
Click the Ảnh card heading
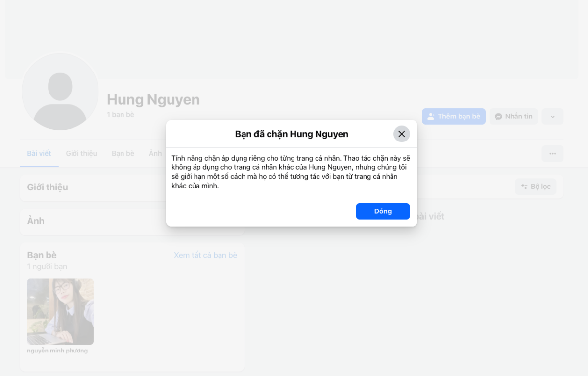[36, 221]
